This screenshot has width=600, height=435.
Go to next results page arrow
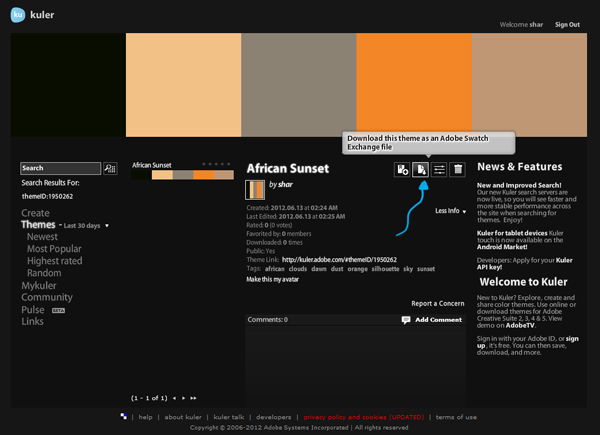(x=183, y=398)
